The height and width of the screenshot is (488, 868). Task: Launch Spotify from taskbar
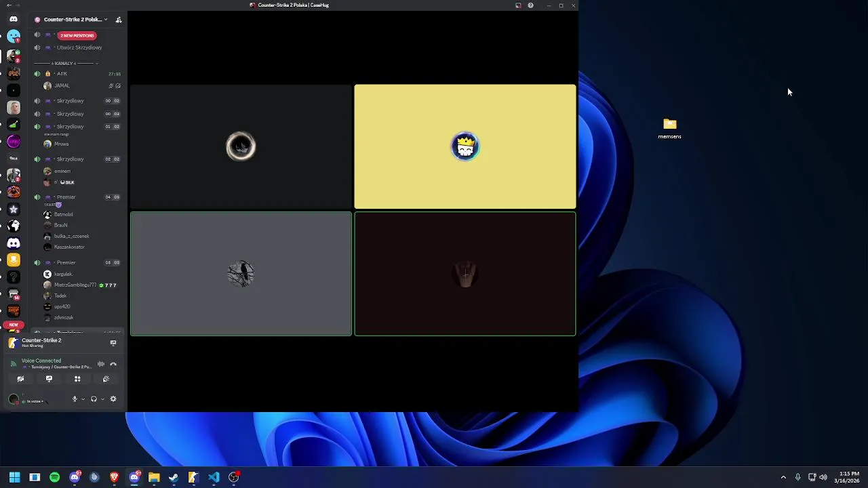pos(54,477)
